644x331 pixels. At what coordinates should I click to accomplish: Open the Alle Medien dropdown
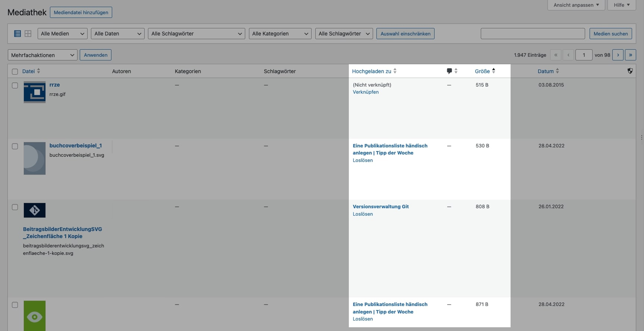[x=62, y=34]
